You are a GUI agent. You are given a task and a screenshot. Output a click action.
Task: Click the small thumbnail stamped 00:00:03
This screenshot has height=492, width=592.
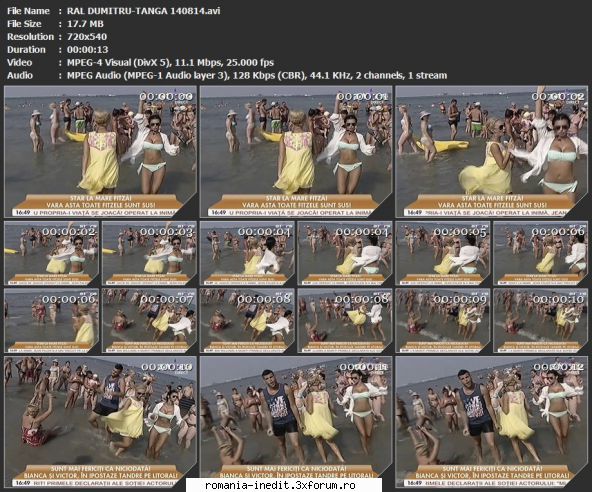point(149,253)
